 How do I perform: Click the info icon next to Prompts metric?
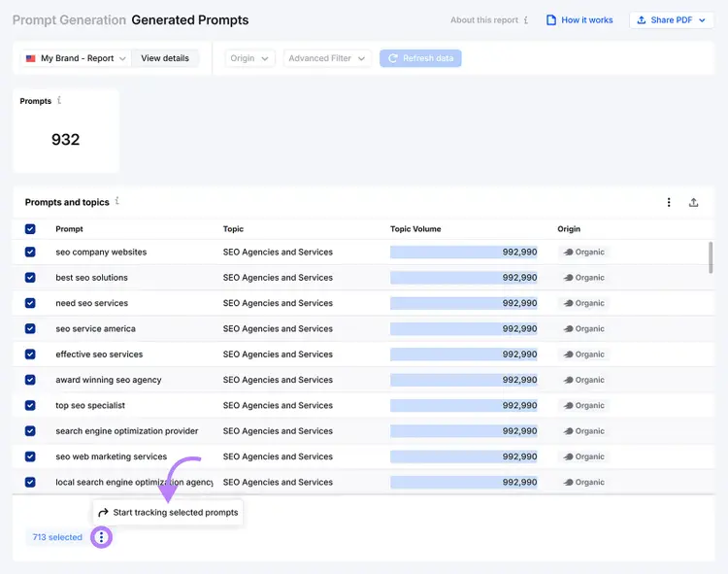tap(59, 100)
